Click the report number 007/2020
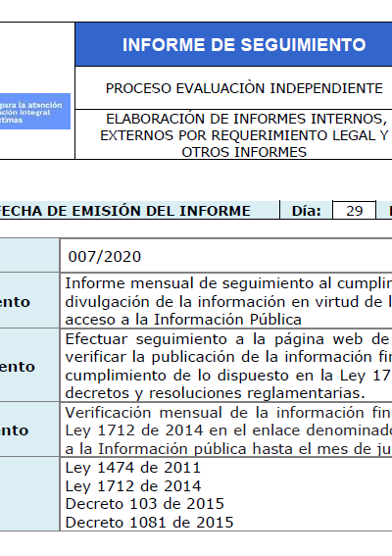Image resolution: width=392 pixels, height=556 pixels. pyautogui.click(x=105, y=257)
